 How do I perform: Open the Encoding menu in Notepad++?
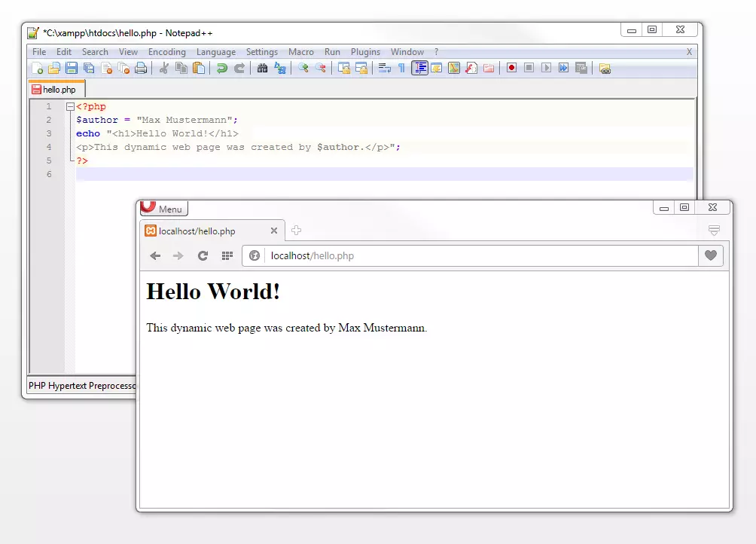(x=166, y=52)
